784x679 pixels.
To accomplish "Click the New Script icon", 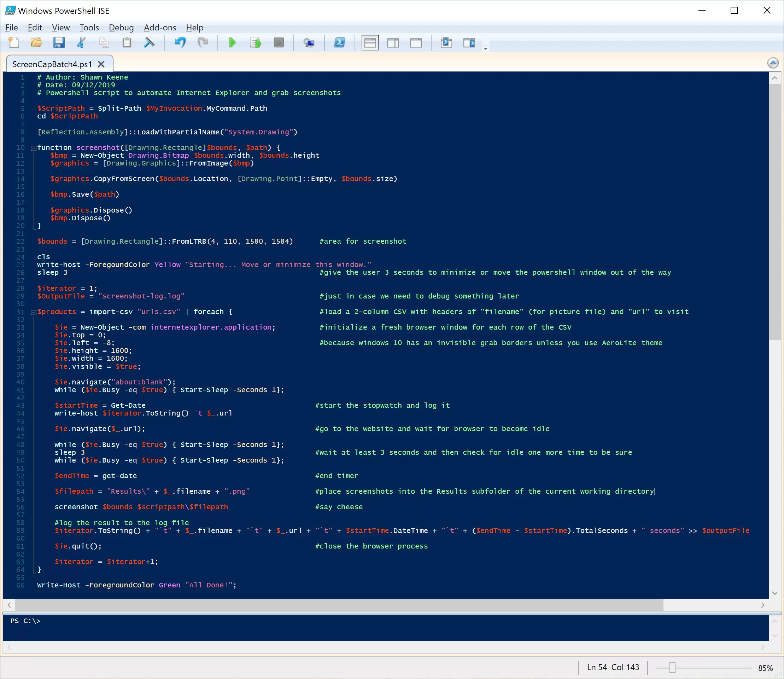I will [14, 42].
